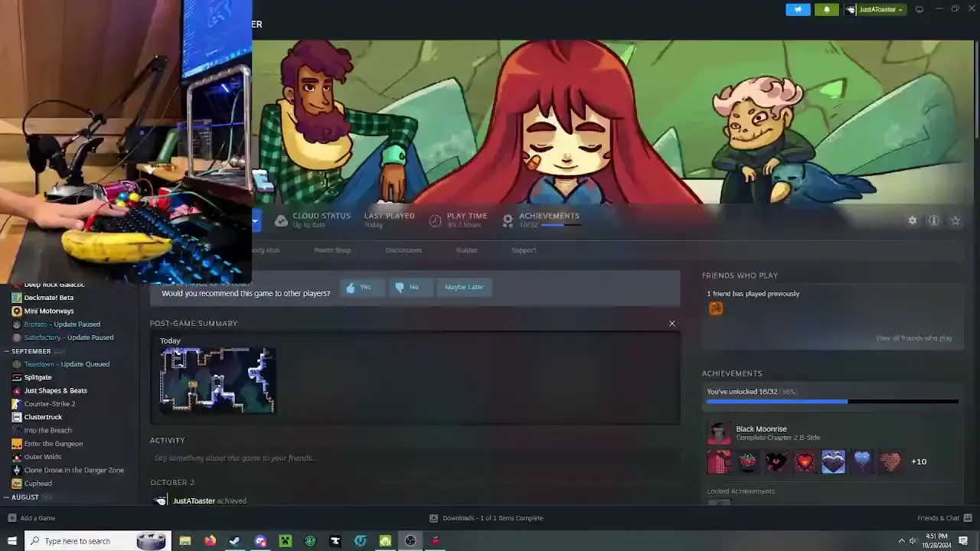Switch to the Guides tab

pyautogui.click(x=466, y=250)
